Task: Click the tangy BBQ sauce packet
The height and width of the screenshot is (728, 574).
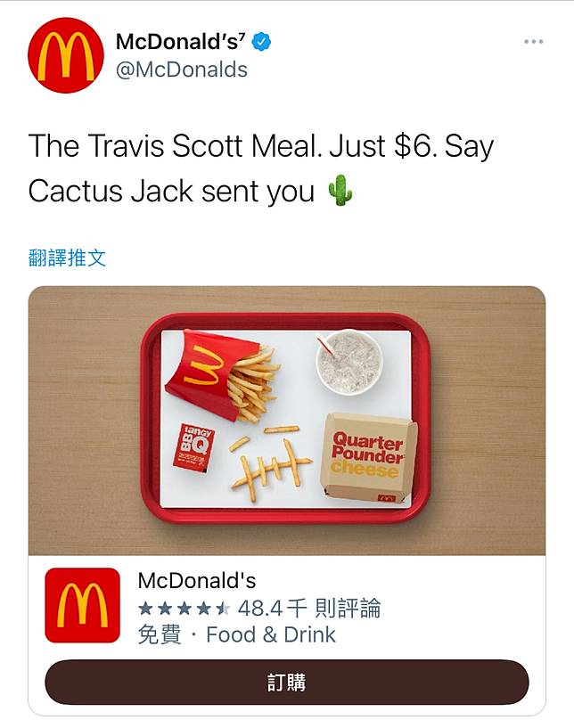Action: point(193,447)
